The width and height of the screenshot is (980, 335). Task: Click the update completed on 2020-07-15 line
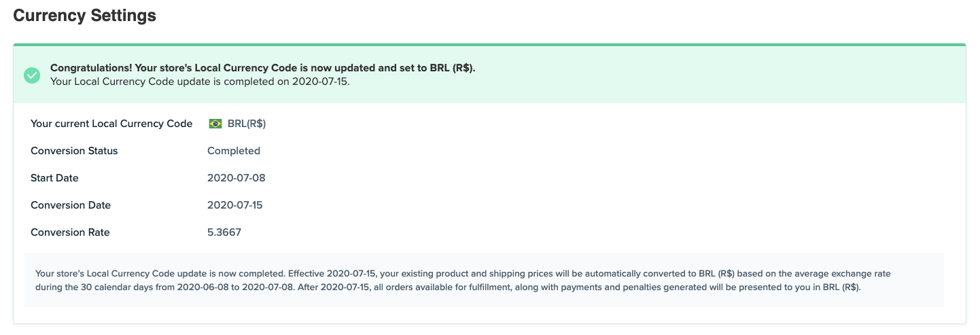coord(200,82)
